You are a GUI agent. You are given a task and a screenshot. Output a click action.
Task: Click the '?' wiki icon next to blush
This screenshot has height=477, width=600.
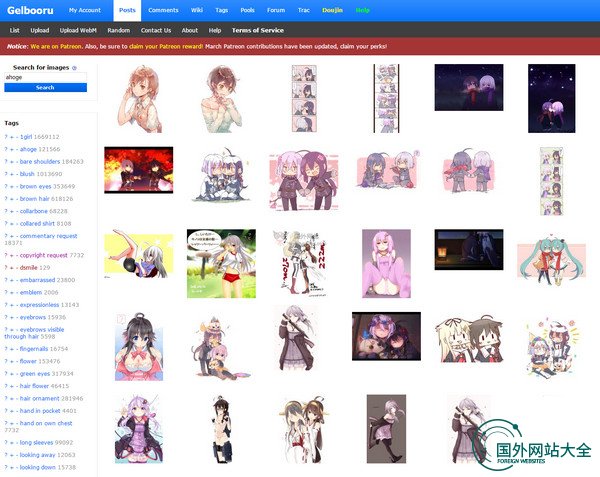tap(5, 173)
